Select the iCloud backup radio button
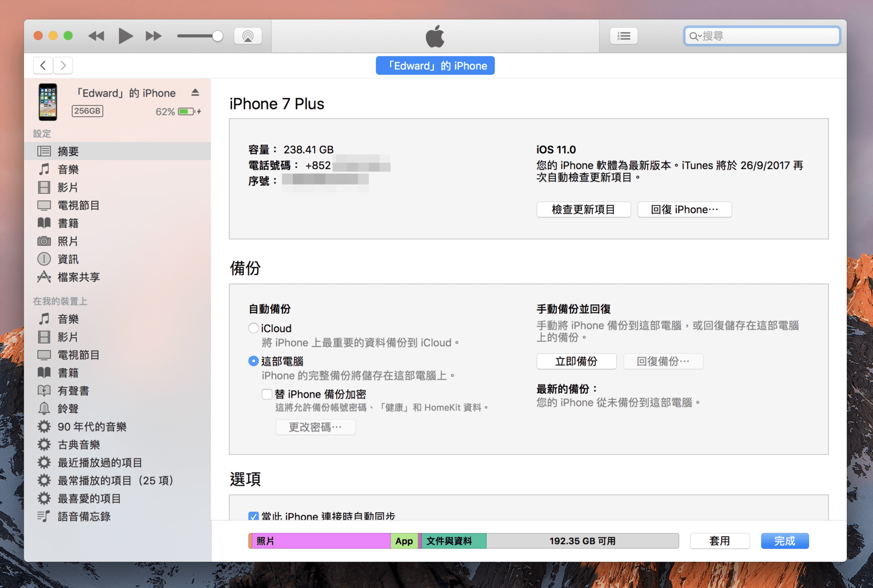The image size is (873, 588). tap(253, 328)
